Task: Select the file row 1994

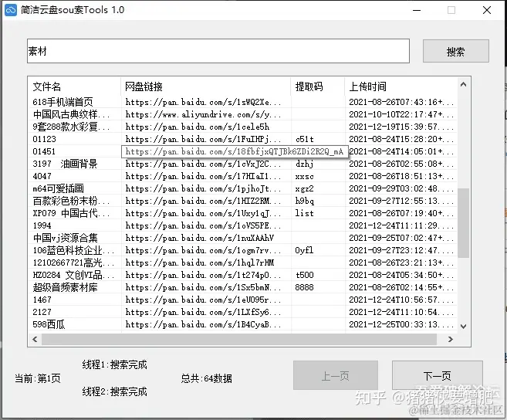Action: click(x=242, y=225)
